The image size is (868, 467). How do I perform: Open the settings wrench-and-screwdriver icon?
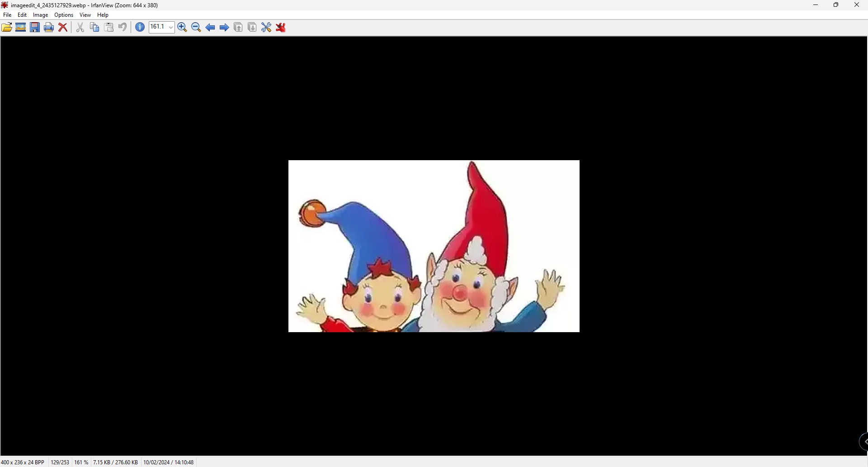[x=267, y=28]
